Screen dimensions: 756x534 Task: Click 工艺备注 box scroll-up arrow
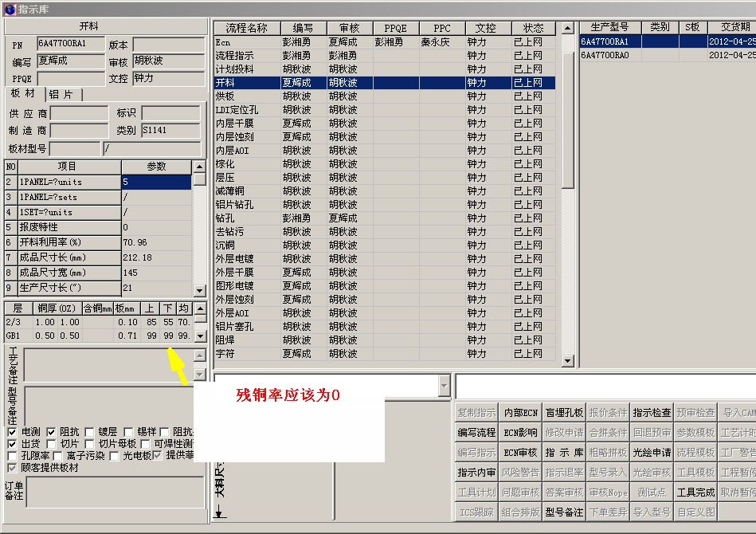200,355
